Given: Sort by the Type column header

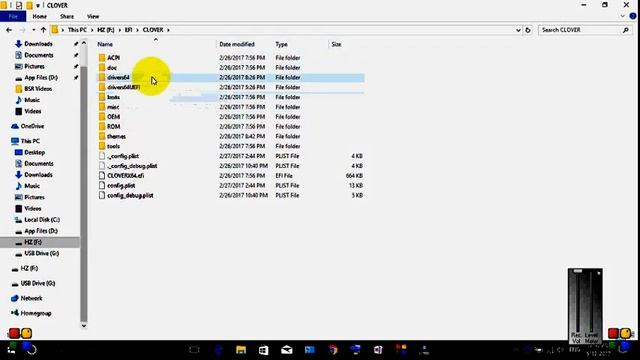Looking at the screenshot, I should click(281, 44).
